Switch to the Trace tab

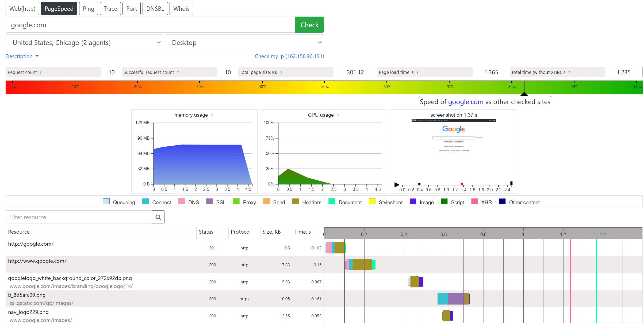point(110,9)
